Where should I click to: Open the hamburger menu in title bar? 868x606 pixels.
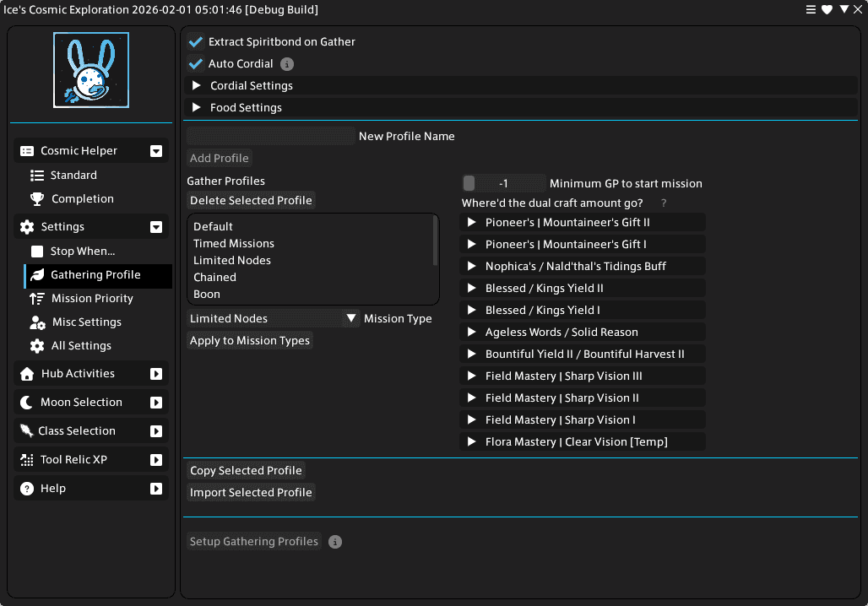(811, 9)
